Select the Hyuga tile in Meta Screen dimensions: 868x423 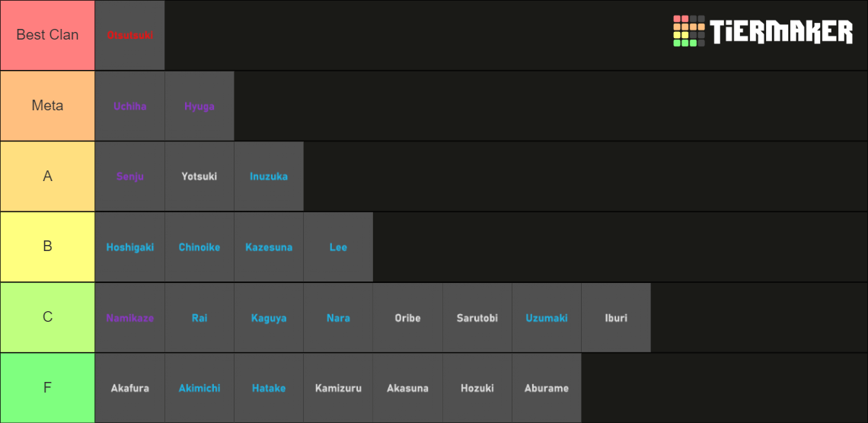(199, 107)
